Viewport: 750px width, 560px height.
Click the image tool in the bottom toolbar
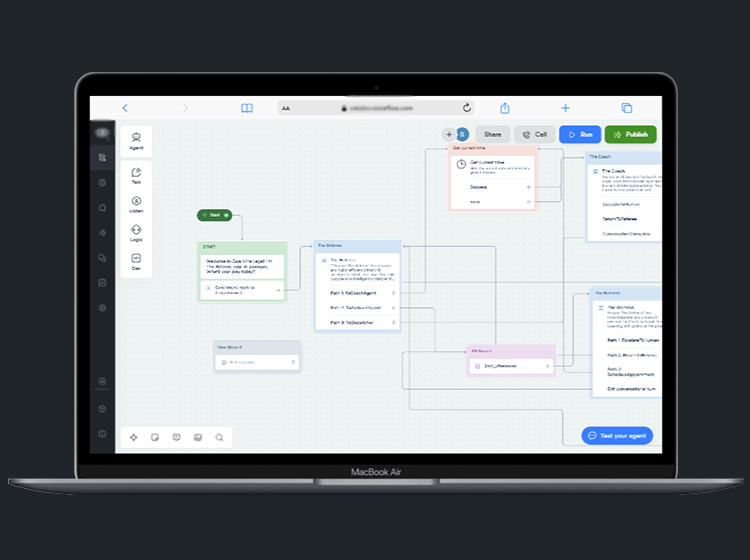[x=198, y=437]
